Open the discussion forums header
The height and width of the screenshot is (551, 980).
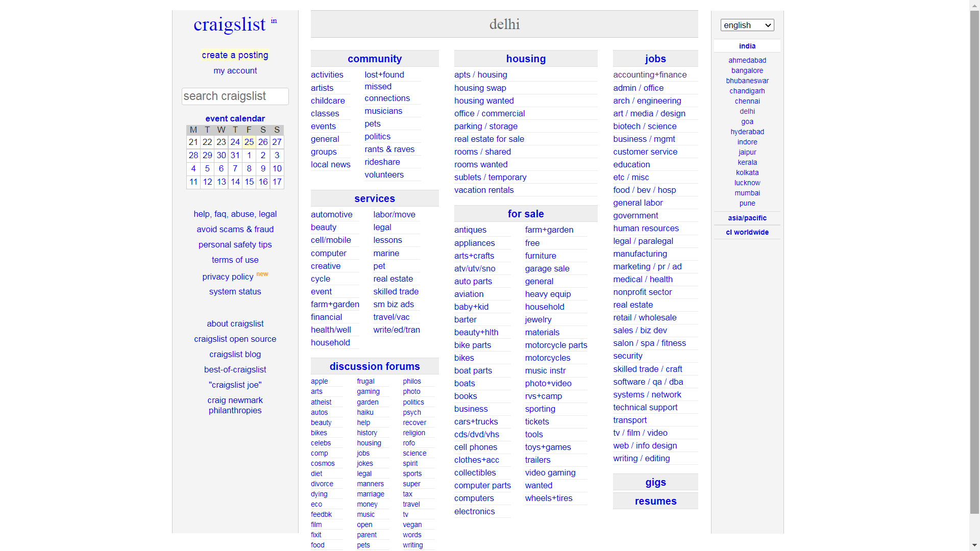375,366
